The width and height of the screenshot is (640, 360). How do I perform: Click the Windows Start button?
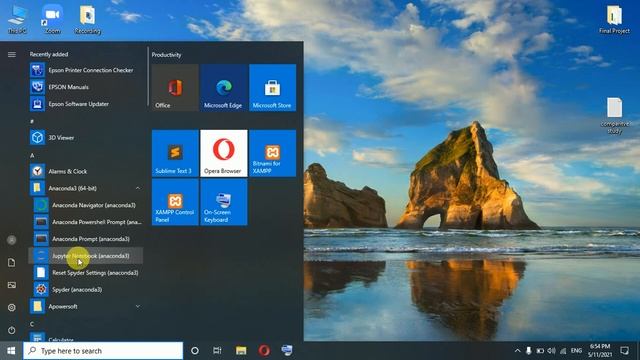pos(11,351)
